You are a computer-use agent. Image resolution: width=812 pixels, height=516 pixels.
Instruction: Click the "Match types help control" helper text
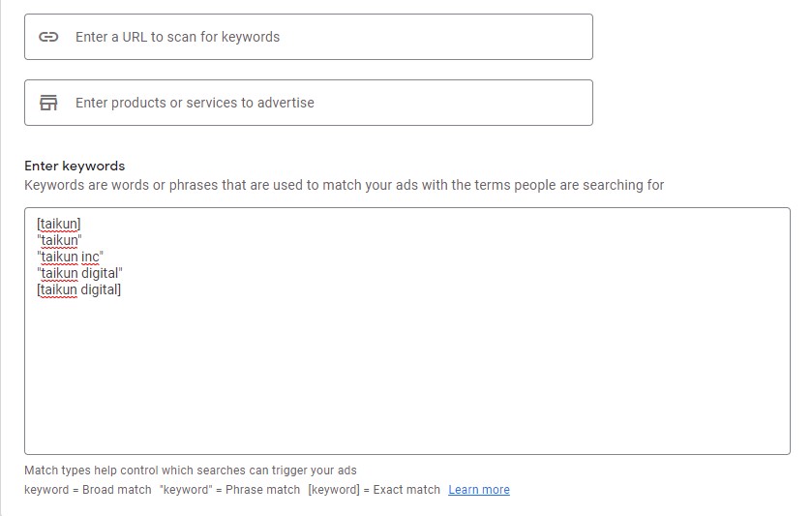coord(190,470)
